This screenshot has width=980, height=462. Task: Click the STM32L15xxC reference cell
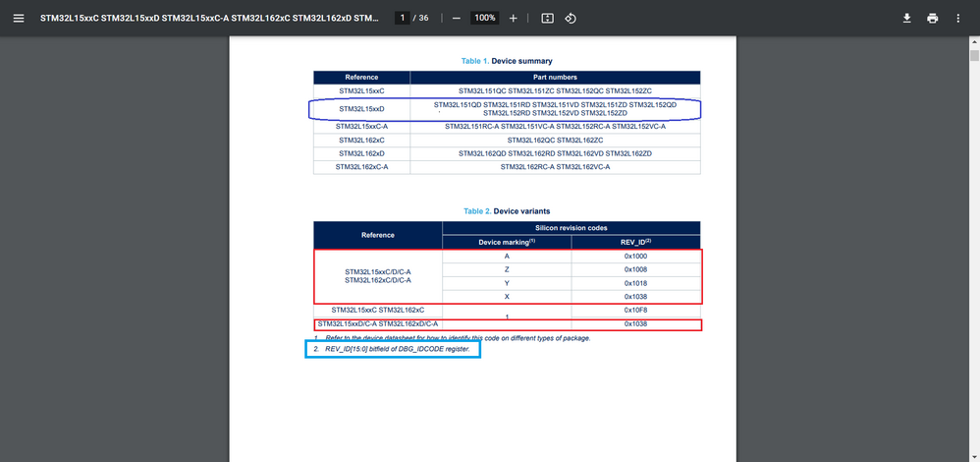[x=362, y=90]
